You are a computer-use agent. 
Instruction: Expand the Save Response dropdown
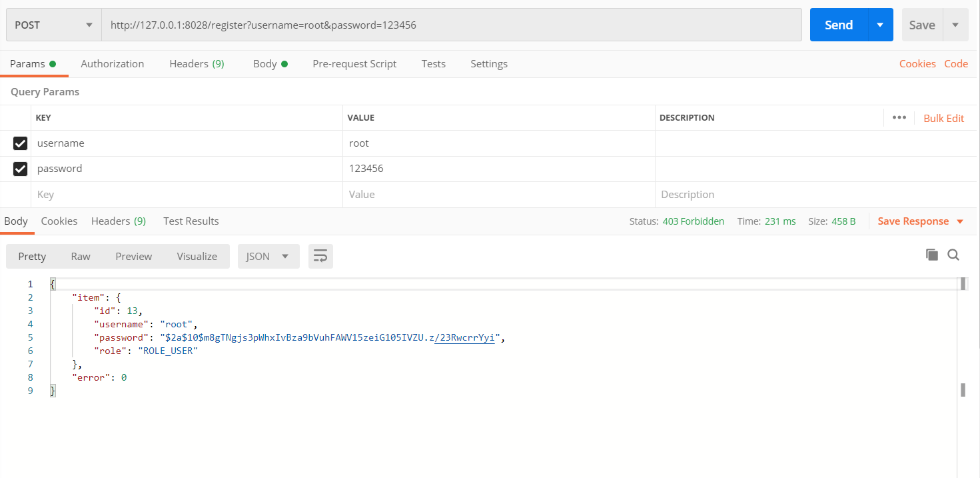(x=958, y=221)
